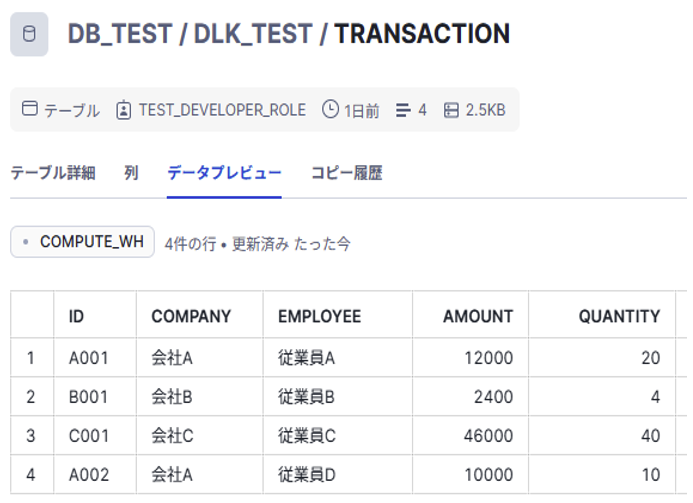Open the 列 tab
The height and width of the screenshot is (503, 693).
(x=131, y=173)
